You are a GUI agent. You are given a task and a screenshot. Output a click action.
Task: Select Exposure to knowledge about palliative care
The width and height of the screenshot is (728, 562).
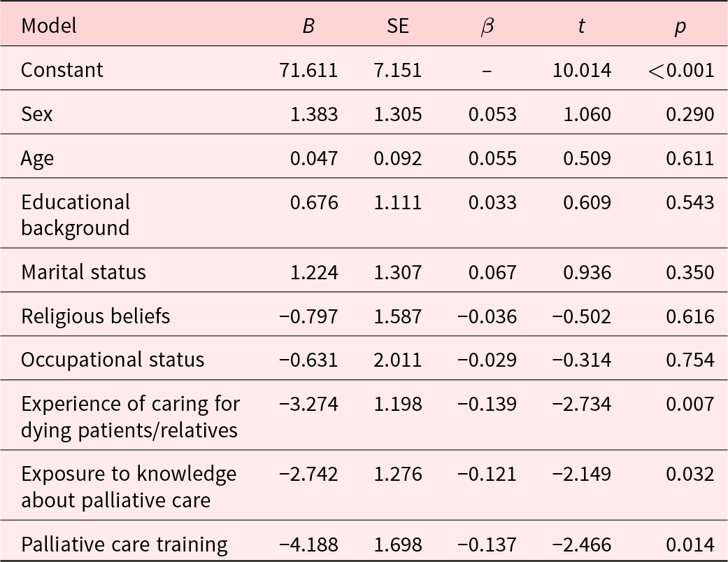coord(129,486)
